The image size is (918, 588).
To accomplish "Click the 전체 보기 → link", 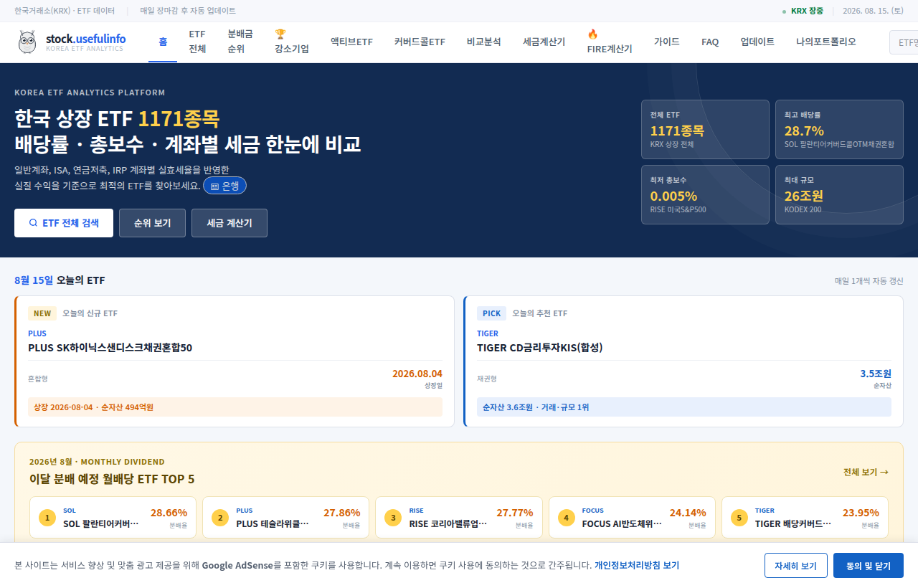I will pos(866,472).
